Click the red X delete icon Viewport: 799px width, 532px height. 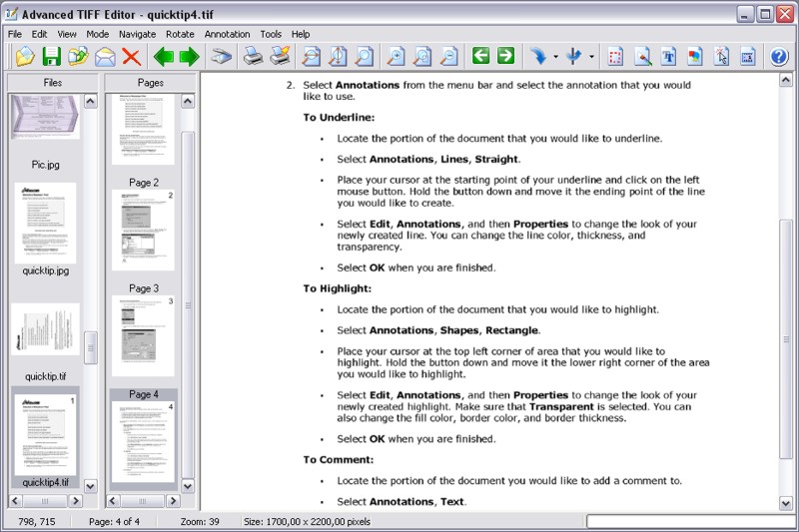(132, 56)
